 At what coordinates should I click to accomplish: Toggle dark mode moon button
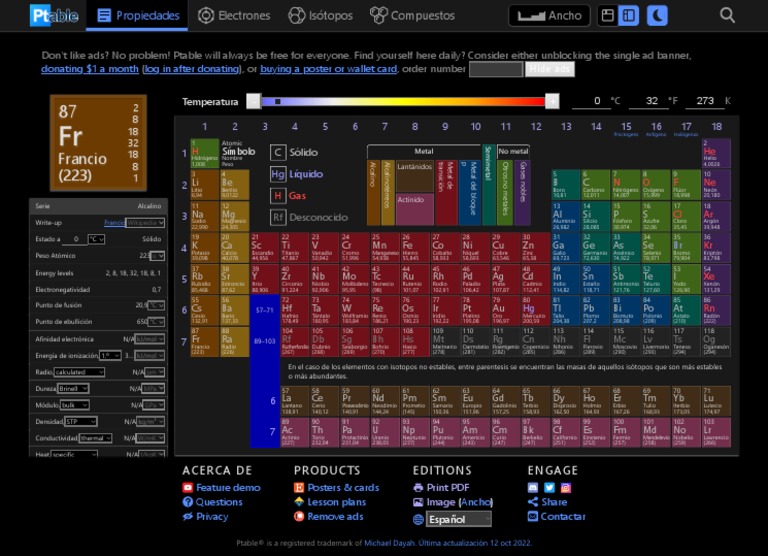tap(656, 15)
